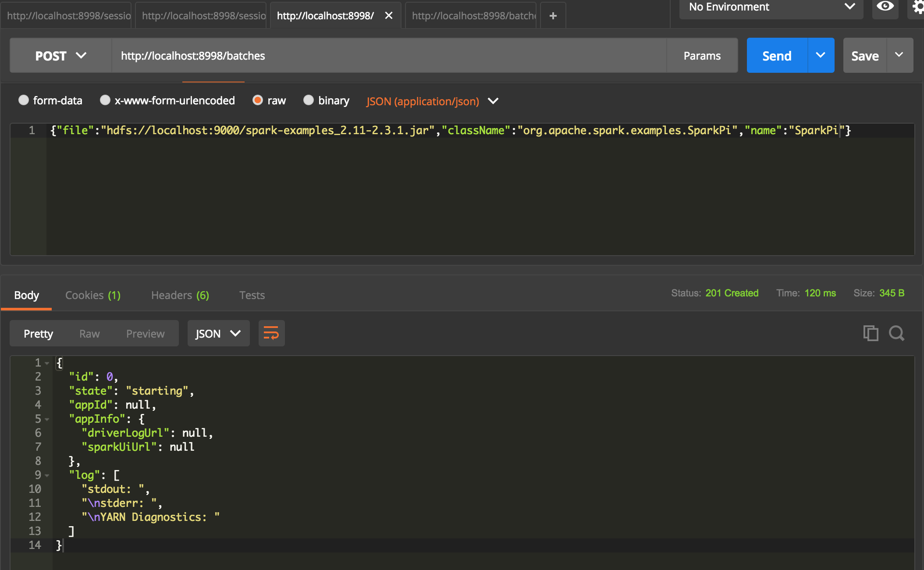The width and height of the screenshot is (924, 570).
Task: Expand the Save button arrow dropdown
Action: point(899,55)
